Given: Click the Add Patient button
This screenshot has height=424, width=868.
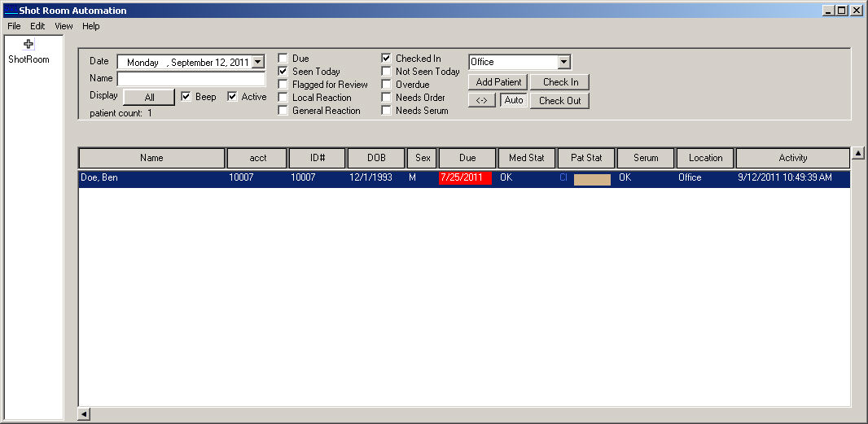Looking at the screenshot, I should [x=498, y=82].
